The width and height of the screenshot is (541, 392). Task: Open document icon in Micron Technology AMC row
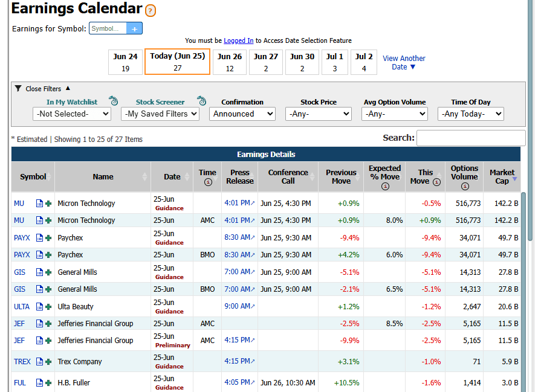(x=40, y=220)
